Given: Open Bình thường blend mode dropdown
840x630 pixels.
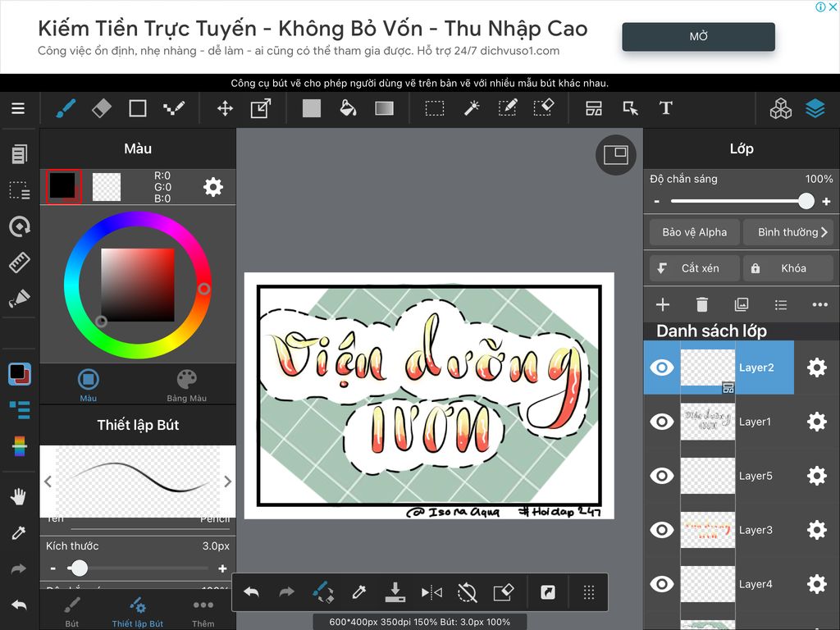Looking at the screenshot, I should point(788,232).
